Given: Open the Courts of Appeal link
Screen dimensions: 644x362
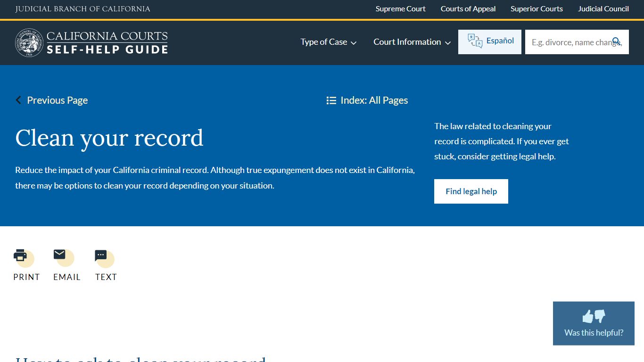Looking at the screenshot, I should (x=468, y=9).
